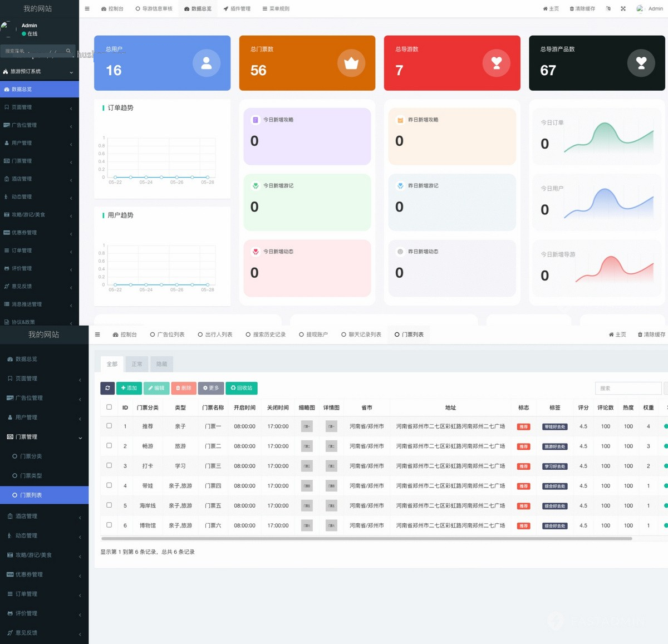The width and height of the screenshot is (668, 644).
Task: Click thumbnail image of 门票一 row
Action: 307,426
